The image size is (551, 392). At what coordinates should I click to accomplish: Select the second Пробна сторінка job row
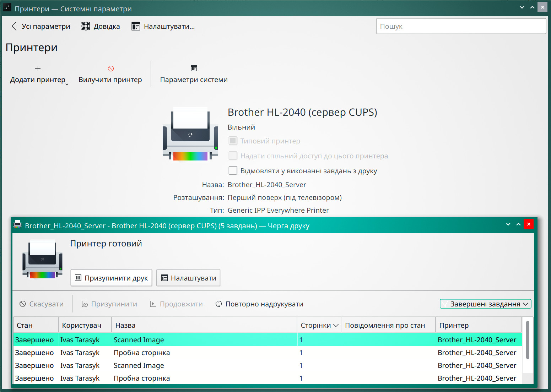[x=268, y=378]
